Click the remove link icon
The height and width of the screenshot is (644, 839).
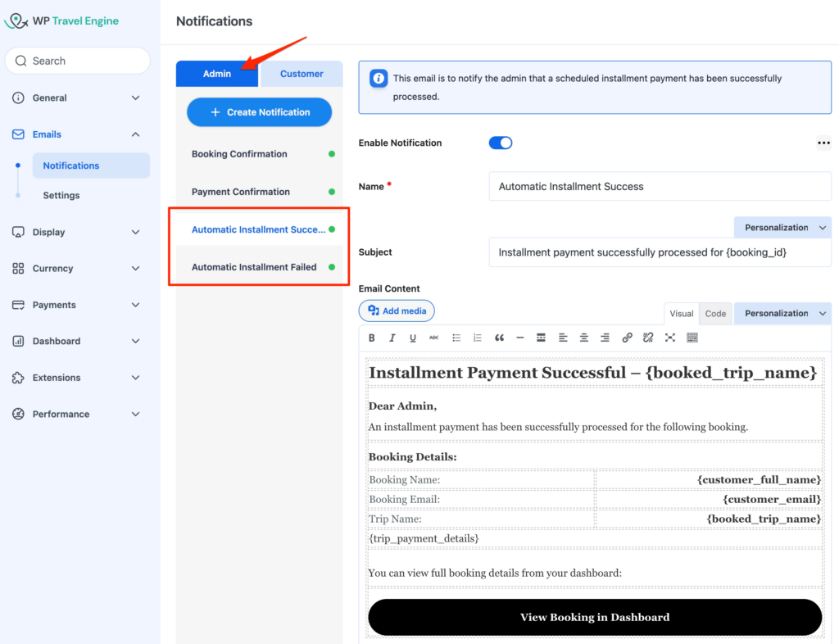pyautogui.click(x=648, y=338)
